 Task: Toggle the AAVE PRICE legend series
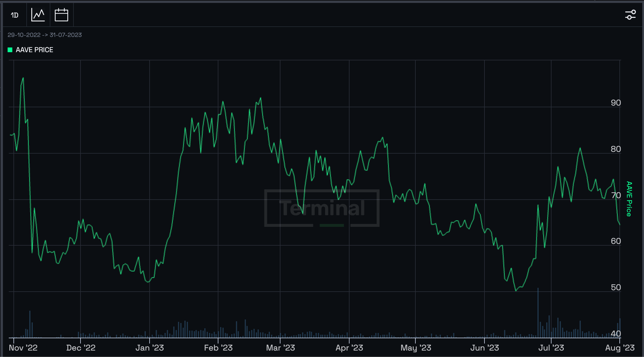pos(30,50)
